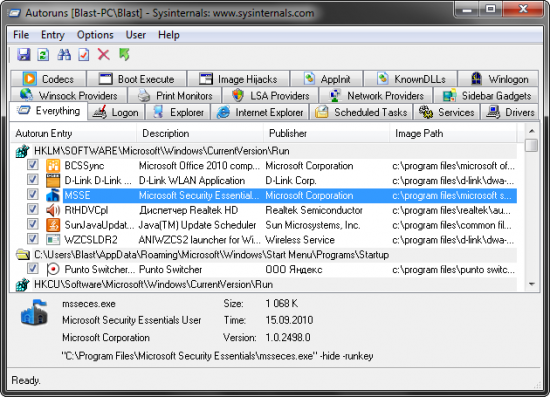The image size is (550, 397).
Task: Open the Sidebar Gadgets tab
Action: point(486,95)
